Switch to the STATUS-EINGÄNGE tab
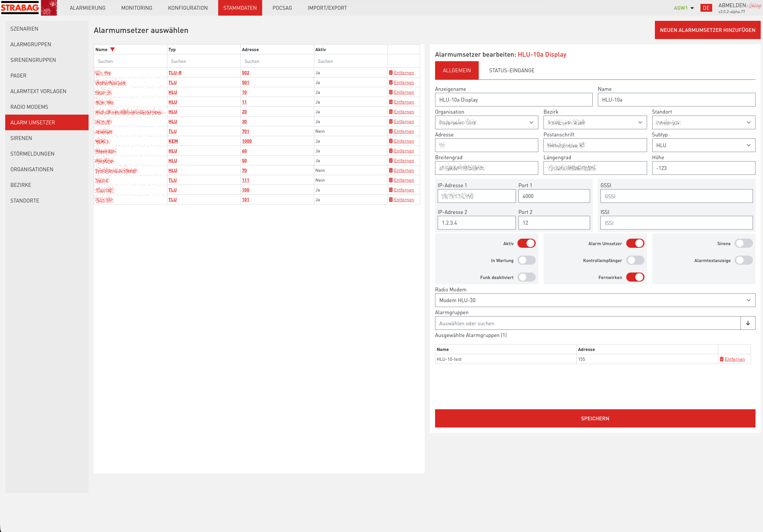This screenshot has height=532, width=763. (x=511, y=70)
